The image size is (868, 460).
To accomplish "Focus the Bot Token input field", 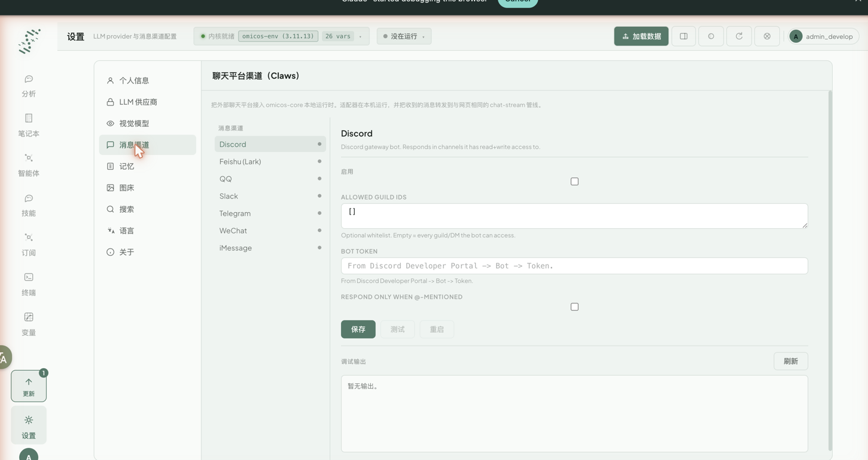I will [575, 266].
